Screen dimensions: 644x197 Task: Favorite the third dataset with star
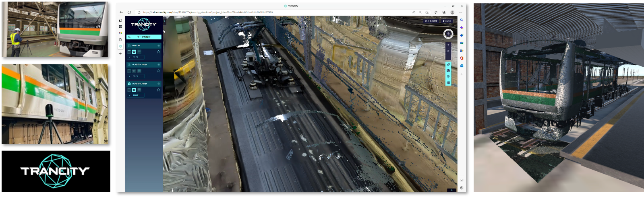(158, 90)
